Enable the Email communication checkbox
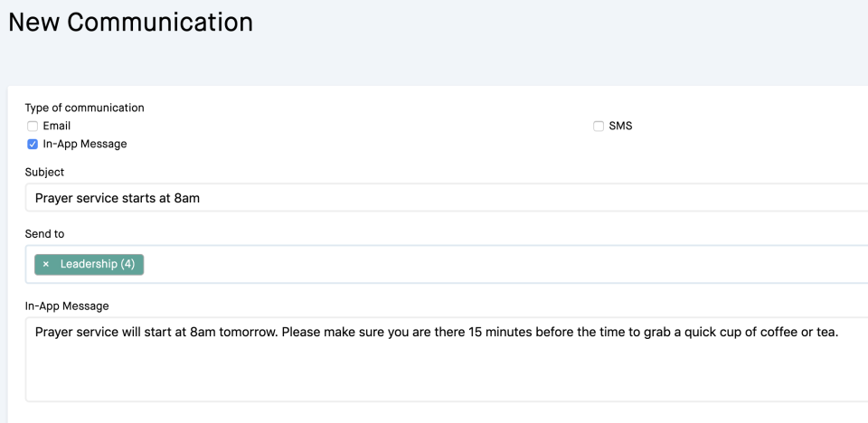Screen dimensions: 868x423 [x=33, y=126]
